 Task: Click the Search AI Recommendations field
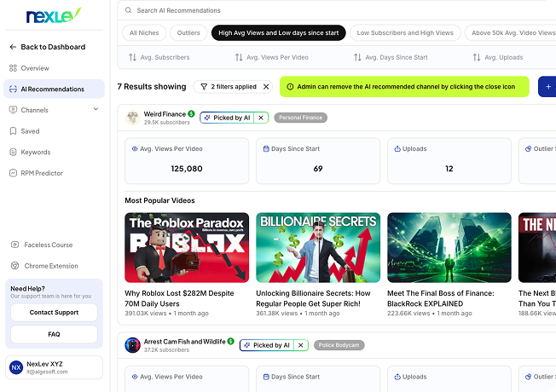pyautogui.click(x=337, y=10)
